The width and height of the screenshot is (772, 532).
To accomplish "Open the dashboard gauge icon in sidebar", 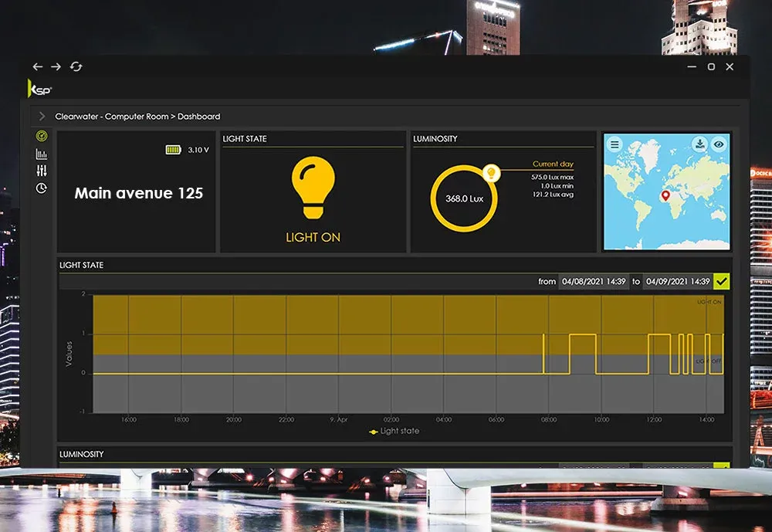I will 42,136.
